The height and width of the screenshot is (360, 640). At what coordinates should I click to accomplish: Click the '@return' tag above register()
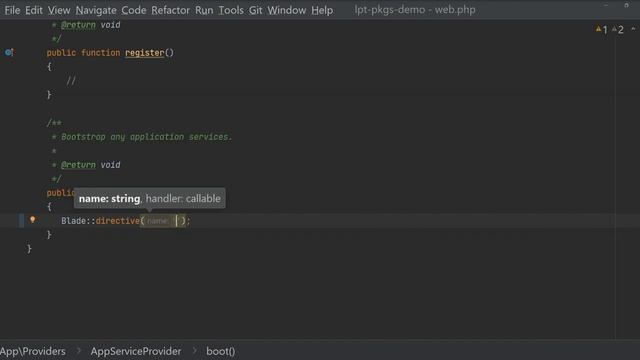point(78,25)
